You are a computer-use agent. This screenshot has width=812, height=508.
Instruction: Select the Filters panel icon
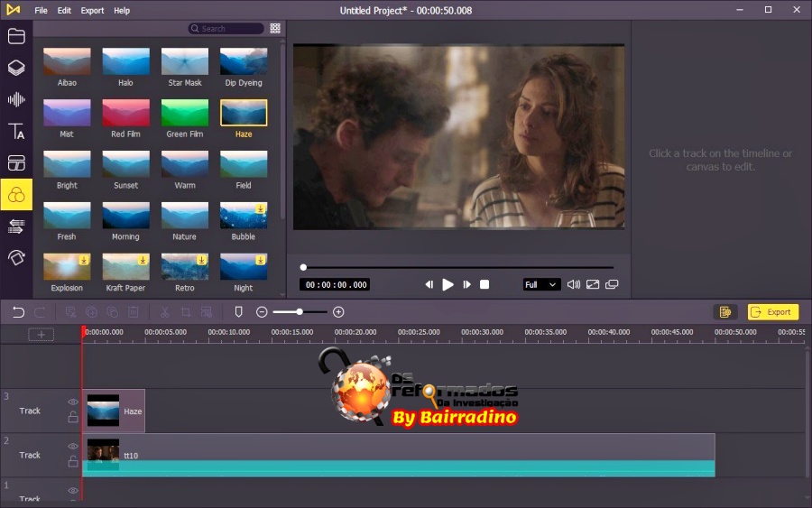(x=16, y=195)
